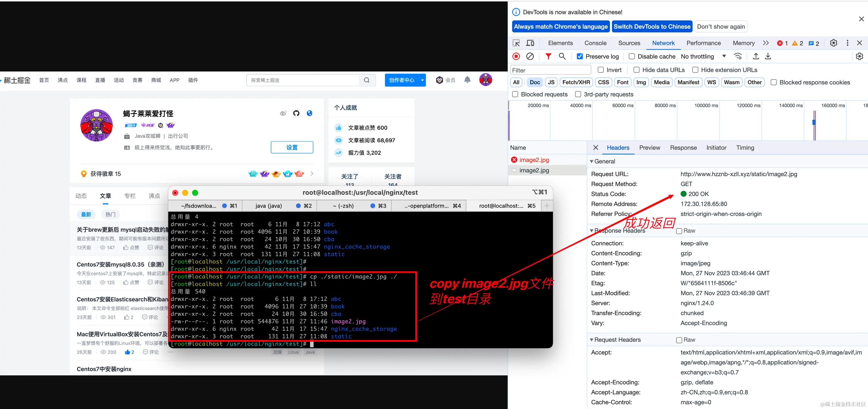Check 3rd-party requests checkbox
The image size is (868, 409).
[x=578, y=94]
